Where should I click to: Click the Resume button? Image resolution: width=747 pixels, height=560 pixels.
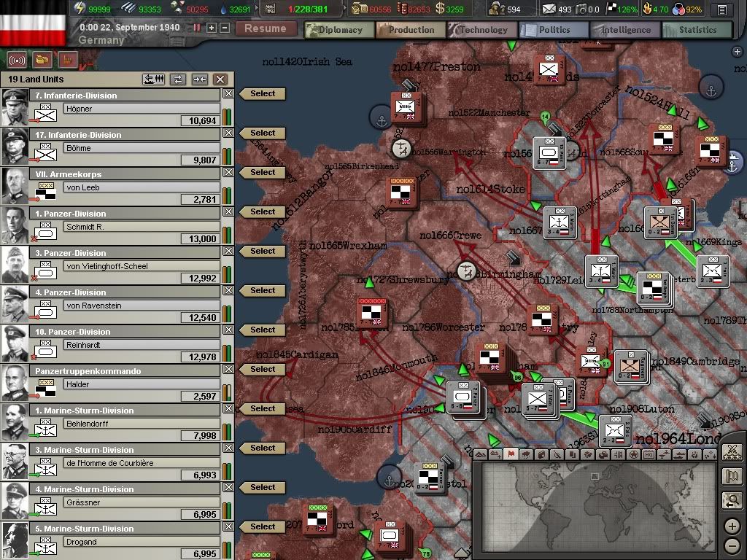(266, 28)
